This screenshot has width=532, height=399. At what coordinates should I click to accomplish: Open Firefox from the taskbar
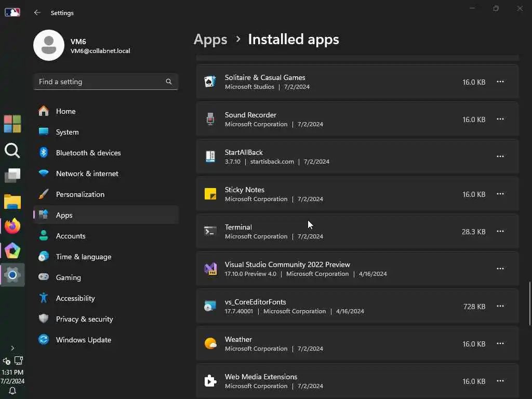click(12, 226)
